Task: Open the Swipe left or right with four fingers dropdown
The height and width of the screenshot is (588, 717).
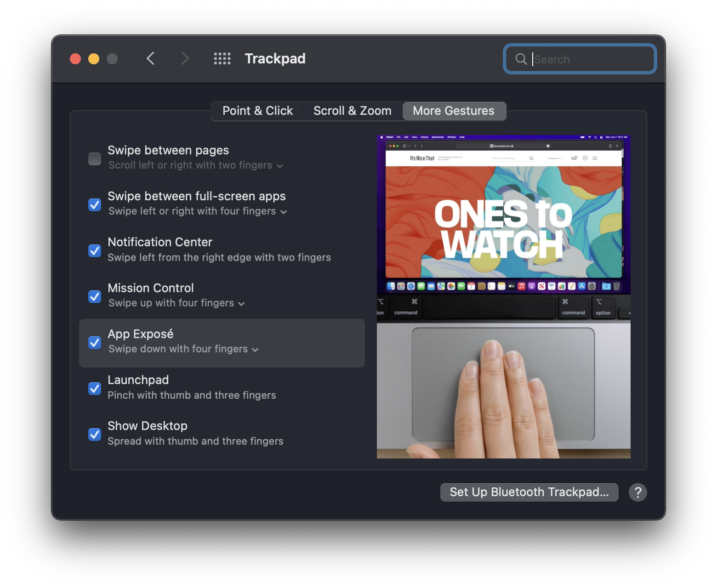Action: tap(198, 211)
